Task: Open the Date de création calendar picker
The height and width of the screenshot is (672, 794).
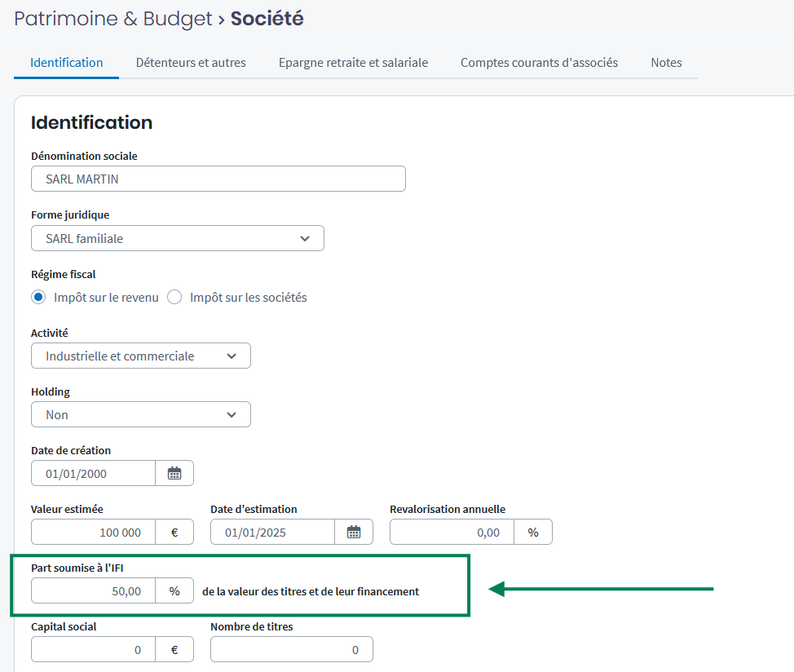Action: (x=174, y=473)
